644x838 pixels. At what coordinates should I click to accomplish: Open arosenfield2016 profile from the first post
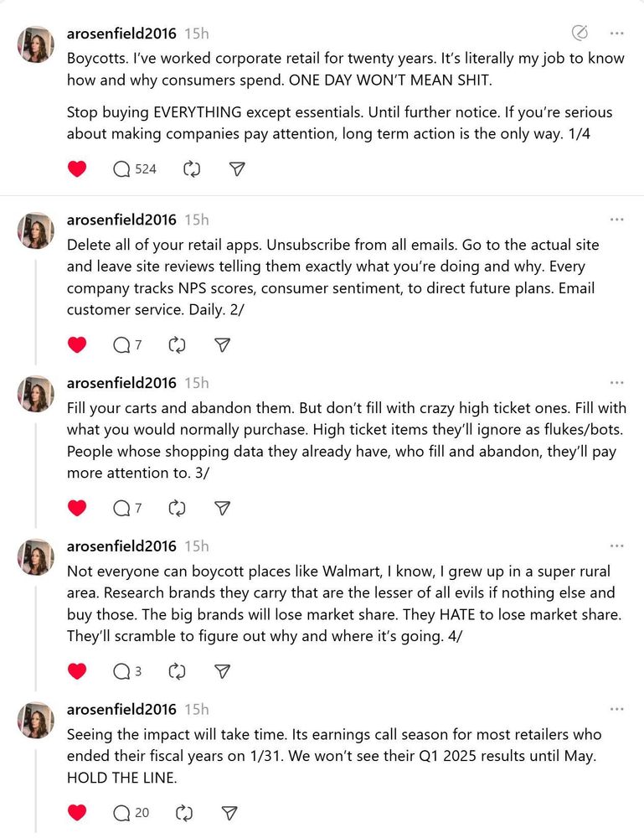tap(121, 34)
